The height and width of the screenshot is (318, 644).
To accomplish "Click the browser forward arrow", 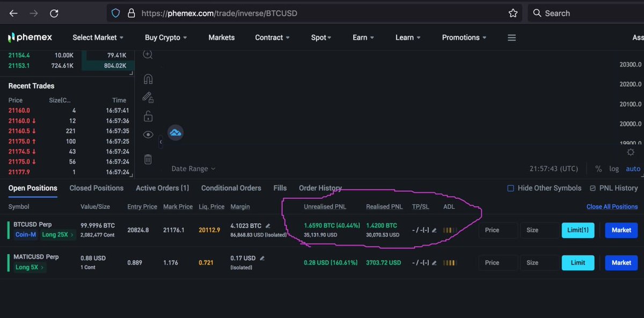I will 33,13.
